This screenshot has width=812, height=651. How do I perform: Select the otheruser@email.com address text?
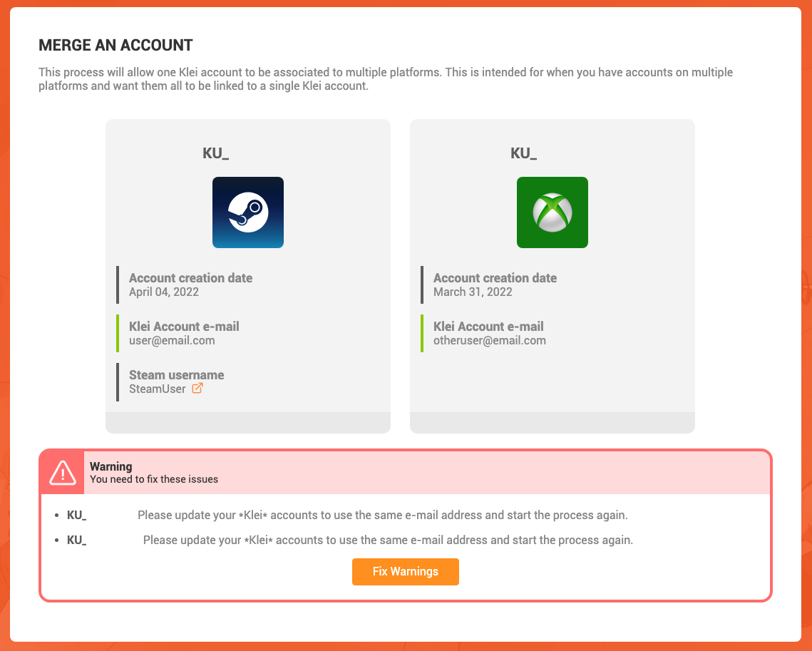(489, 341)
